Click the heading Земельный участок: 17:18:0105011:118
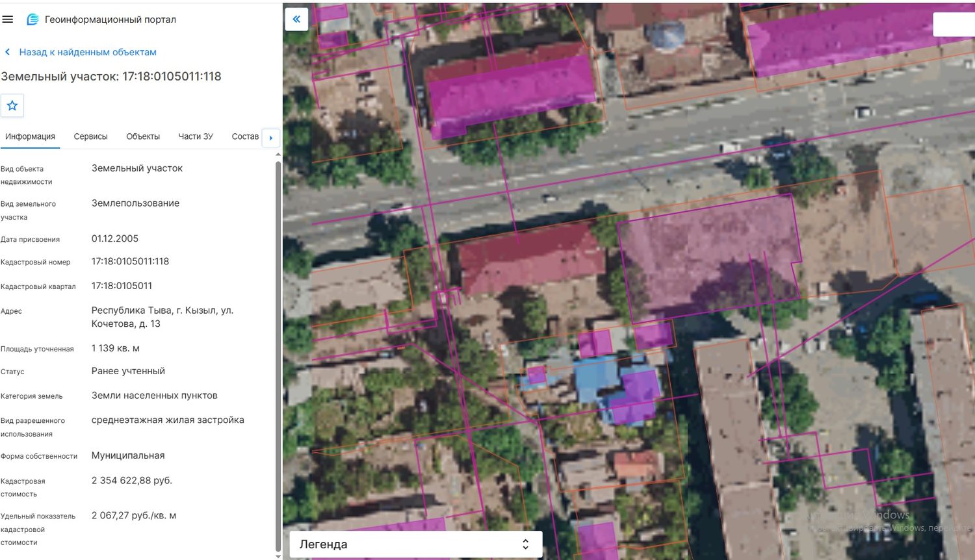 point(111,76)
